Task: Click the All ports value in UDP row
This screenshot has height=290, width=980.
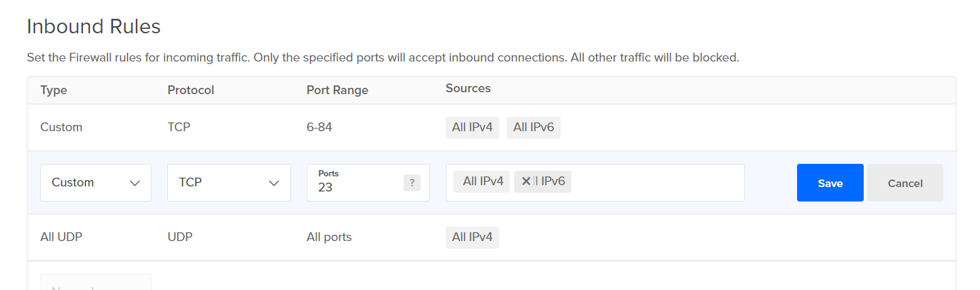Action: click(x=329, y=237)
